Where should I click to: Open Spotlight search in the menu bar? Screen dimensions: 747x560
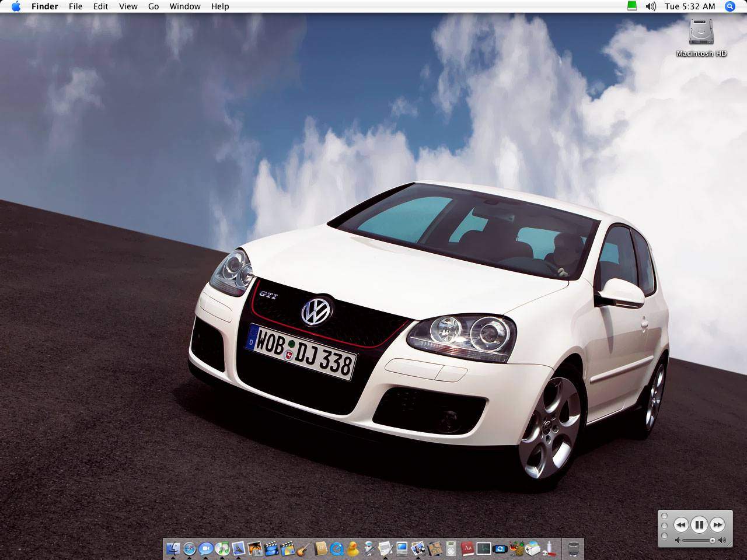tap(729, 6)
